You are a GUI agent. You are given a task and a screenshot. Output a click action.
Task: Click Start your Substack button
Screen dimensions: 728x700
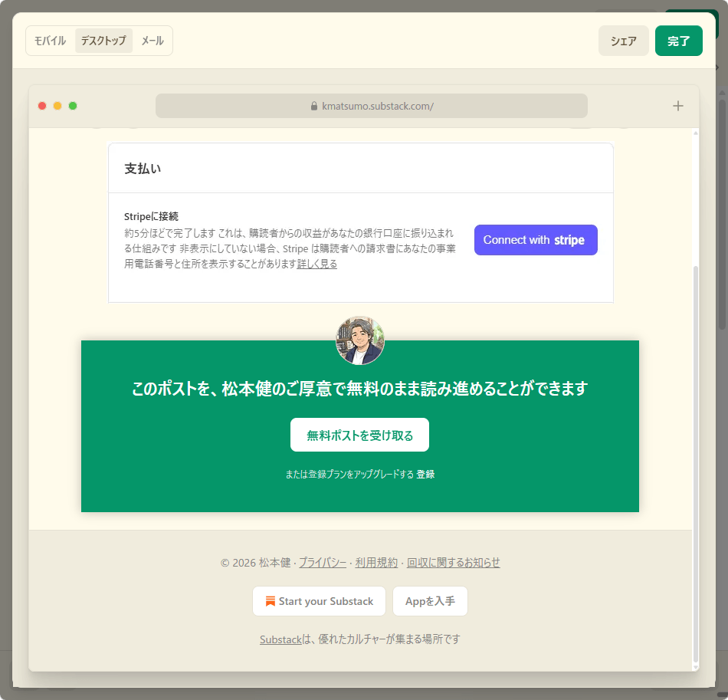(319, 601)
